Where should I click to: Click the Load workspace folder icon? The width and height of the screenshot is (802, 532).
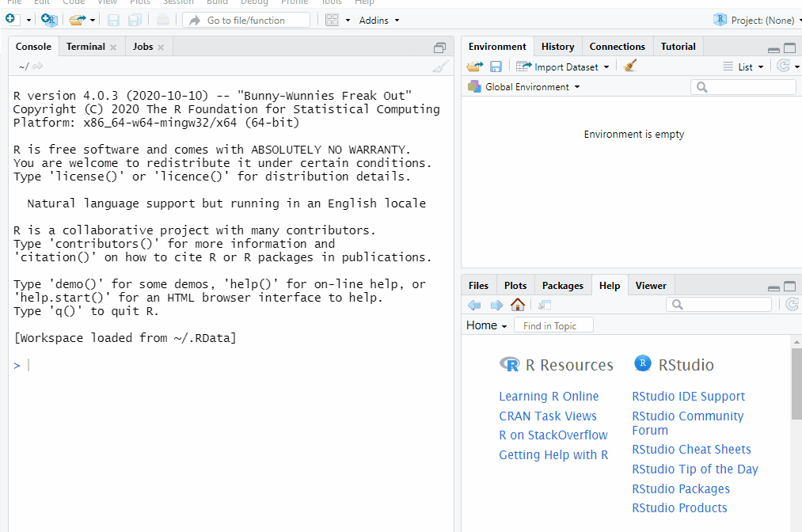475,66
